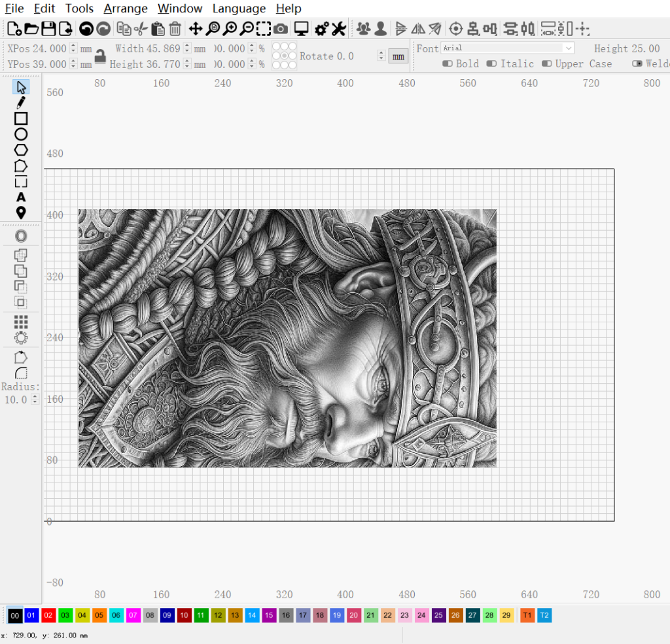Open the grid array tool
The width and height of the screenshot is (670, 644).
pyautogui.click(x=21, y=322)
